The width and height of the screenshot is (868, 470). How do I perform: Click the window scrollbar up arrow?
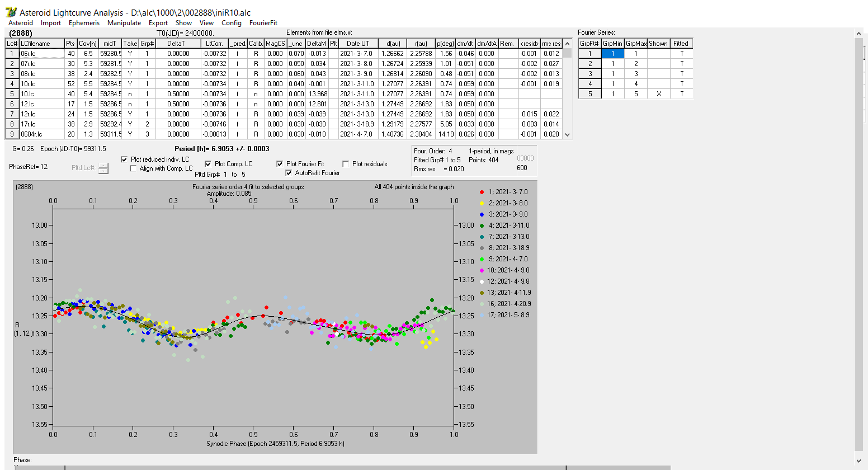click(x=859, y=34)
